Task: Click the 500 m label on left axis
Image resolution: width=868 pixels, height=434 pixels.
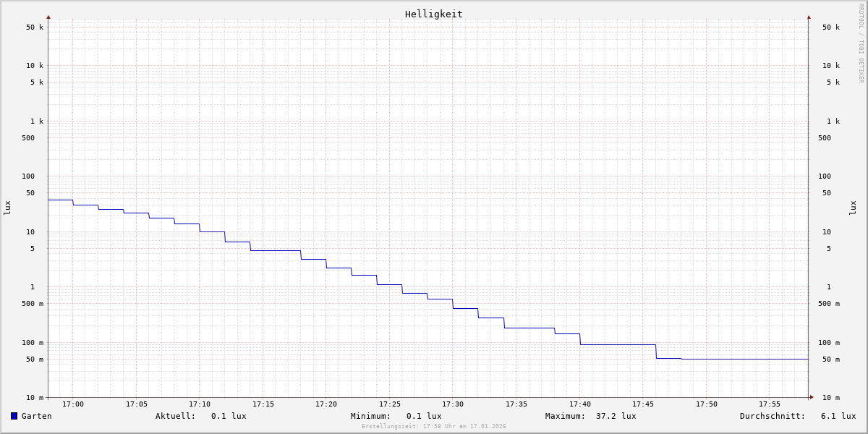Action: point(33,304)
